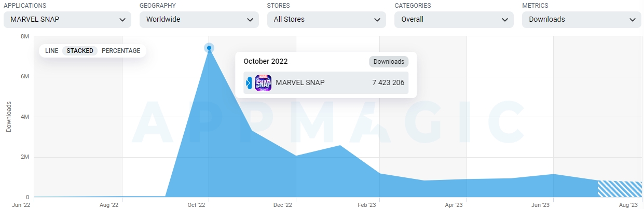Expand the Geography dropdown set to Worldwide
The width and height of the screenshot is (644, 209).
pos(199,20)
